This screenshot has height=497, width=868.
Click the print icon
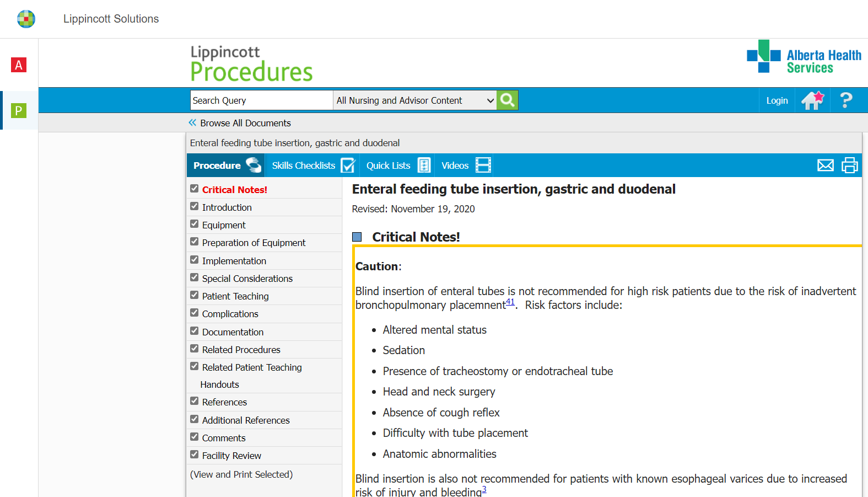(x=850, y=165)
